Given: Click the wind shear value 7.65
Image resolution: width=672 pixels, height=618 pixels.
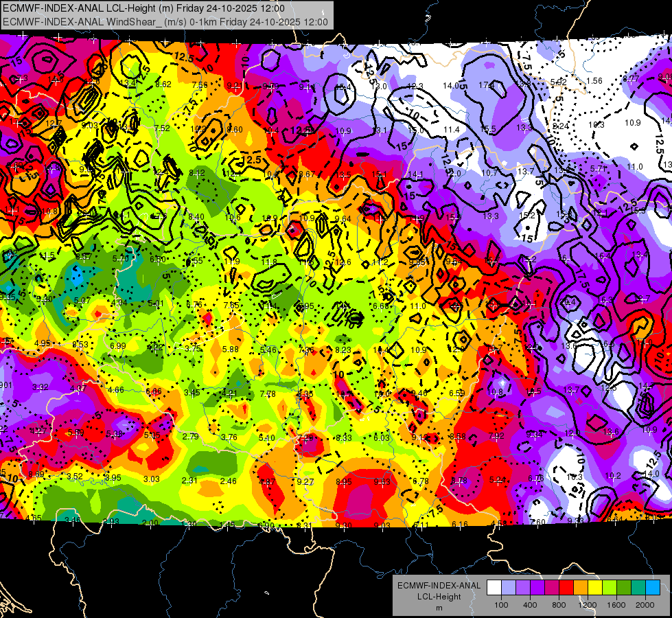Looking at the screenshot, I should pos(231,305).
